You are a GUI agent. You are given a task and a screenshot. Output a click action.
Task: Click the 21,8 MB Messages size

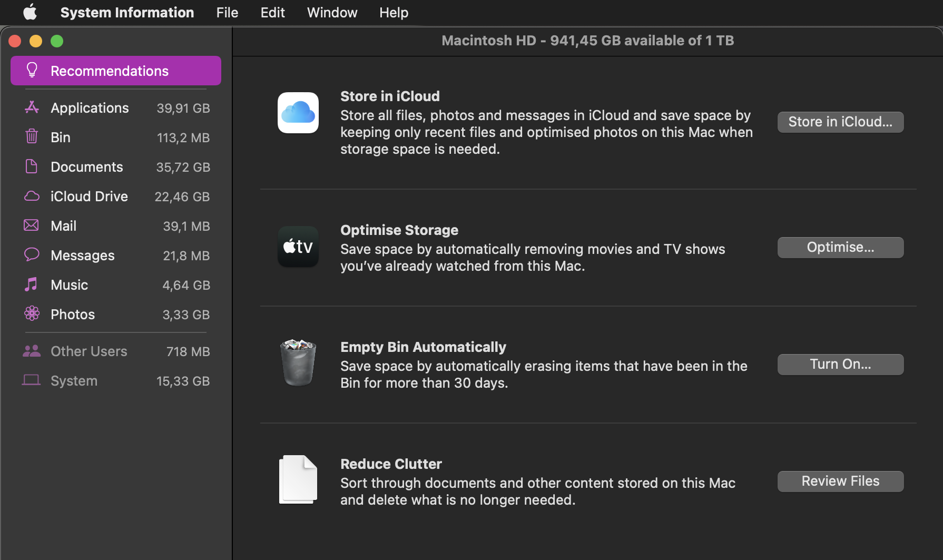(186, 256)
